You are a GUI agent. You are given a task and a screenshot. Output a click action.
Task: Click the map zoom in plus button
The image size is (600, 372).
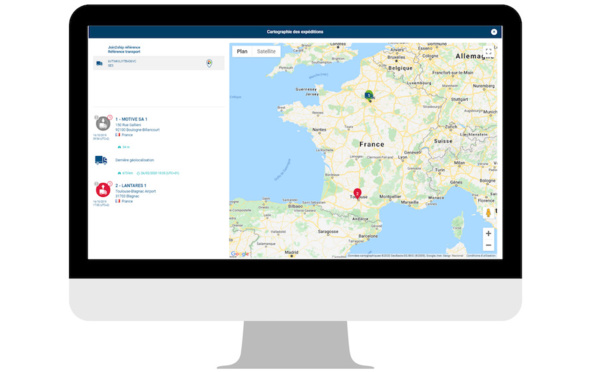[488, 233]
